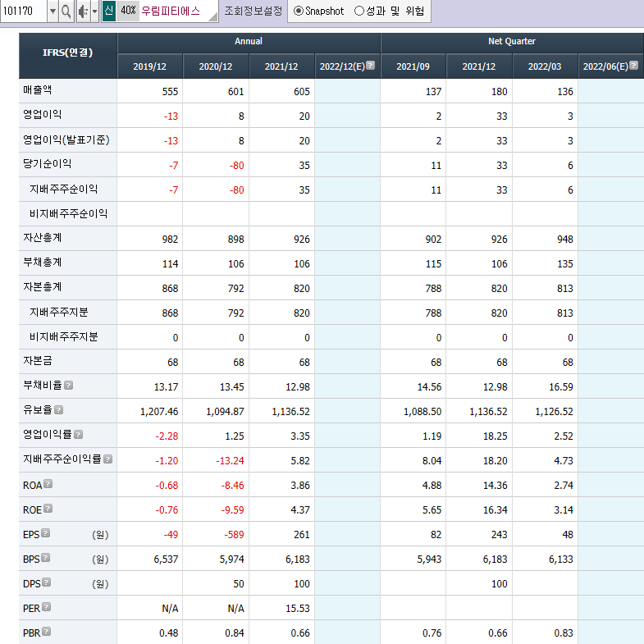Click the annual 2020/12 column header
The height and width of the screenshot is (644, 644).
point(216,66)
